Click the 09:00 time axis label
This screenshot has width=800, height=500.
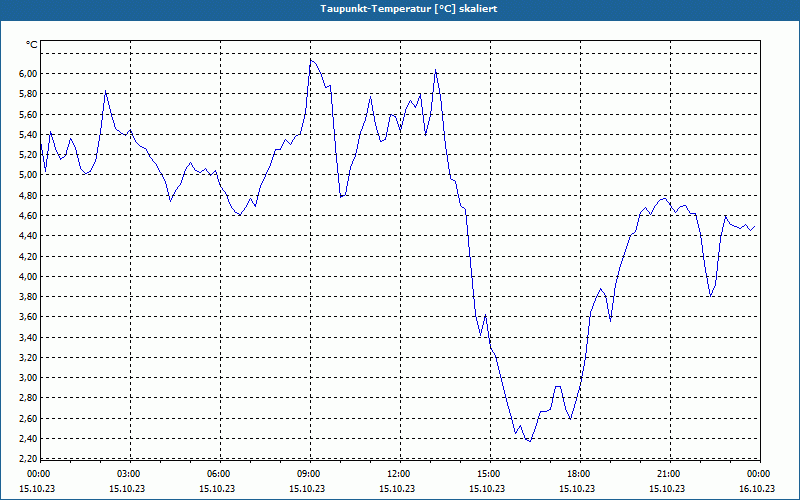[x=310, y=474]
